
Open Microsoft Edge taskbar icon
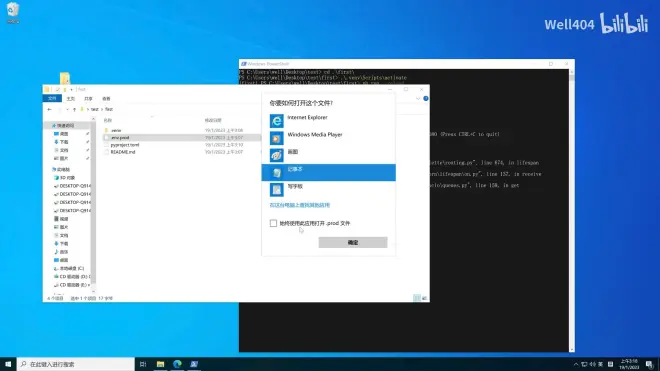point(177,364)
